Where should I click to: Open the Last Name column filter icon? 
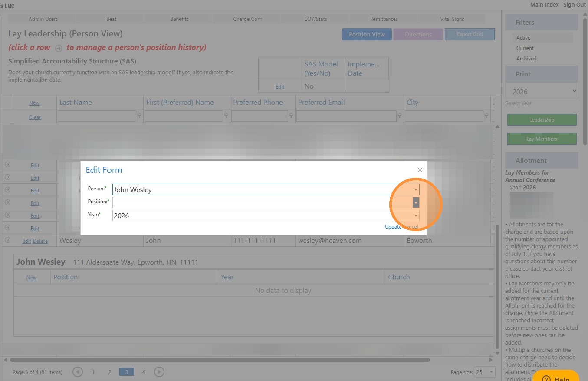[139, 116]
